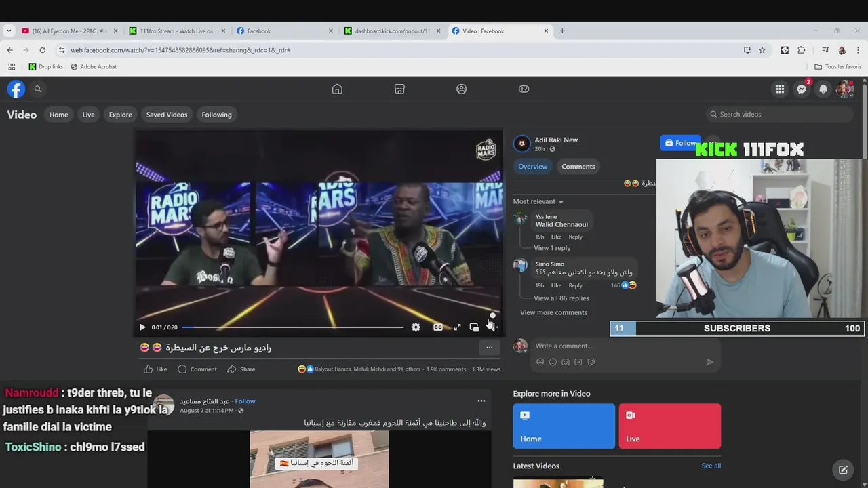Viewport: 868px width, 488px height.
Task: Like Yss Iene's comment
Action: [556, 237]
